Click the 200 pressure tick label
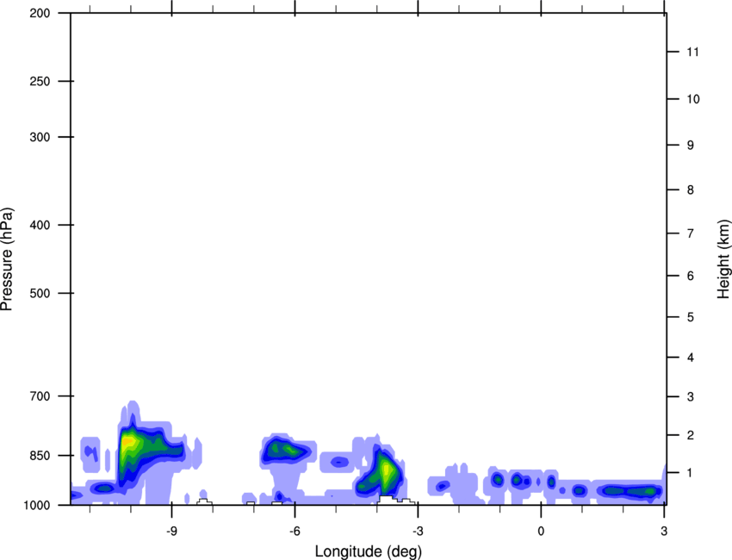The width and height of the screenshot is (732, 560). 40,13
